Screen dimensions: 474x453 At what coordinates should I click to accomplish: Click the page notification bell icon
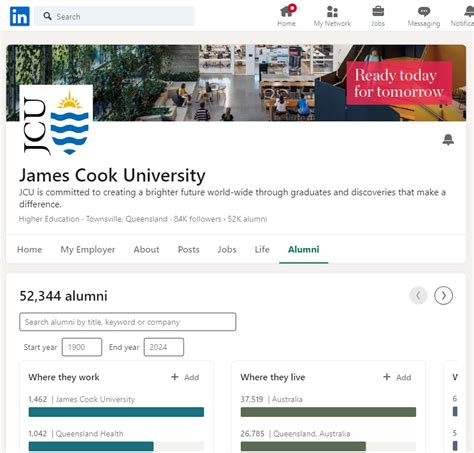[448, 139]
